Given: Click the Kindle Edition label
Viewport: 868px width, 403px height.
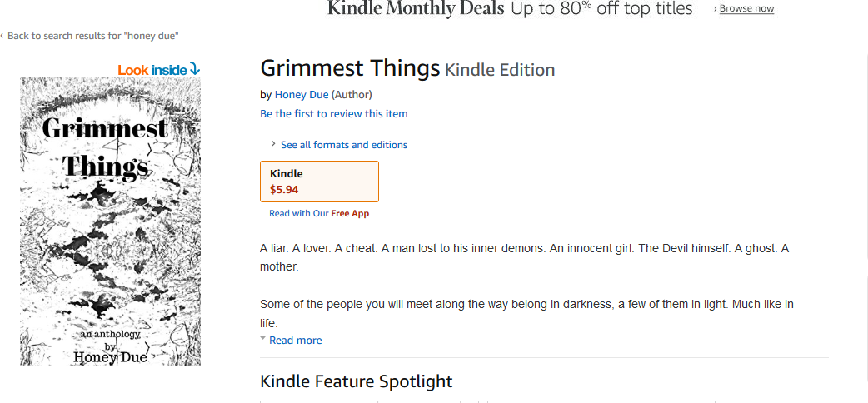Looking at the screenshot, I should click(500, 70).
